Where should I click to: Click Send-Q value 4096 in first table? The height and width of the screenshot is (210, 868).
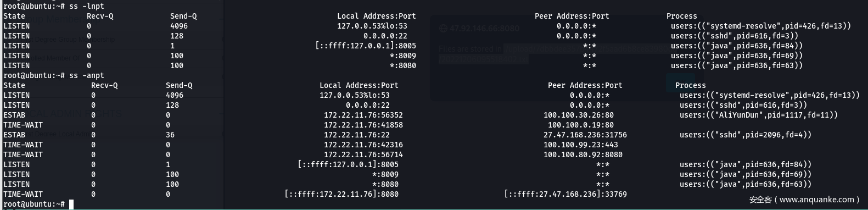[x=179, y=26]
